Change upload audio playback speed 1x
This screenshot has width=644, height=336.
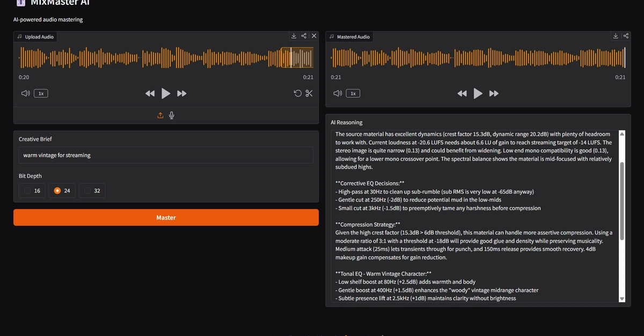coord(41,93)
